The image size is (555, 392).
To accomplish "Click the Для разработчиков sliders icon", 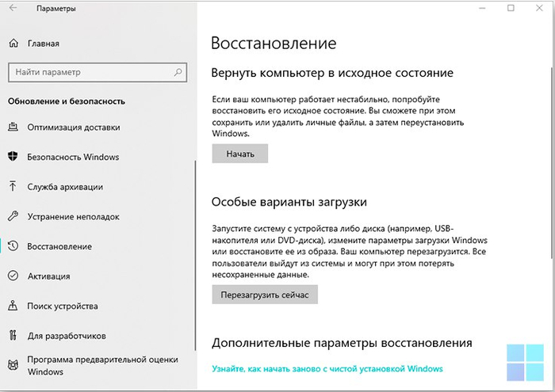I will point(13,336).
